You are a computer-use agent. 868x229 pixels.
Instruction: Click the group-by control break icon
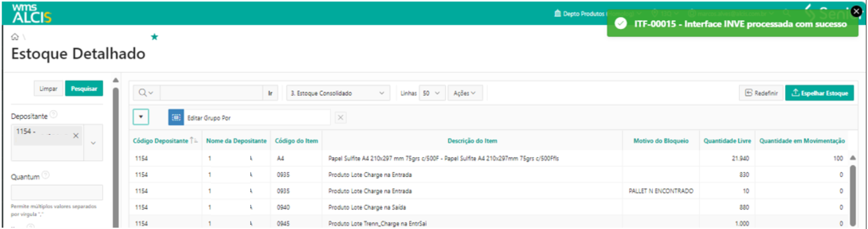[x=176, y=117]
